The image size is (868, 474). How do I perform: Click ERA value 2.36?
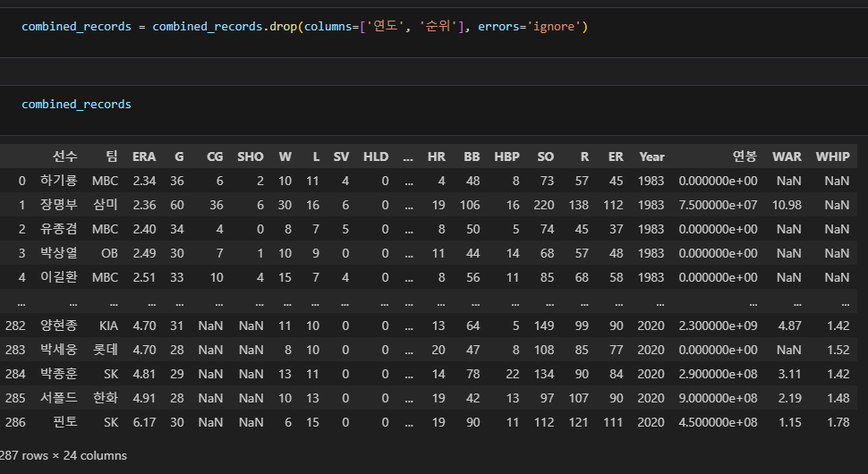144,205
